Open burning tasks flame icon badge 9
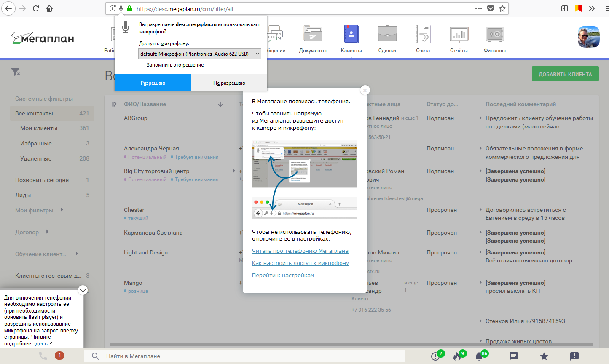609x364 pixels. 457,356
